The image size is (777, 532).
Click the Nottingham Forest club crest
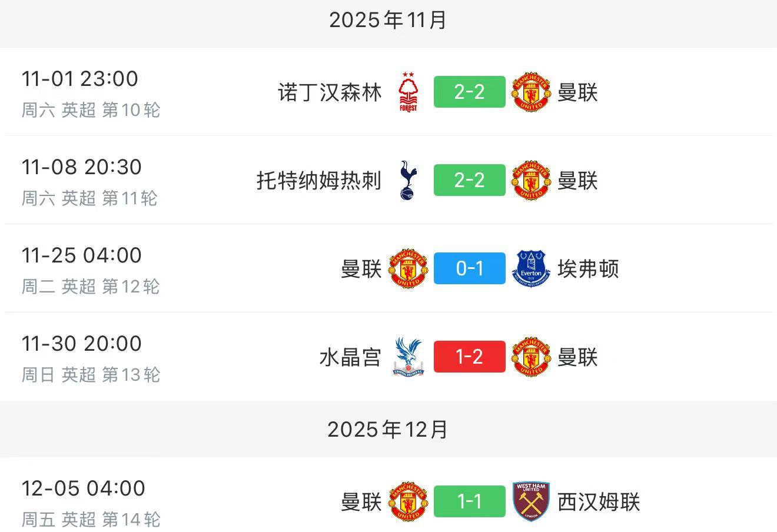pos(408,92)
